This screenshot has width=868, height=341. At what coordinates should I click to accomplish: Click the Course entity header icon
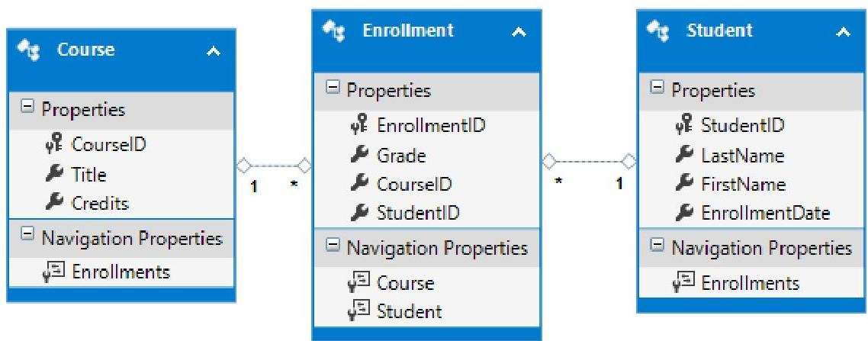point(30,51)
